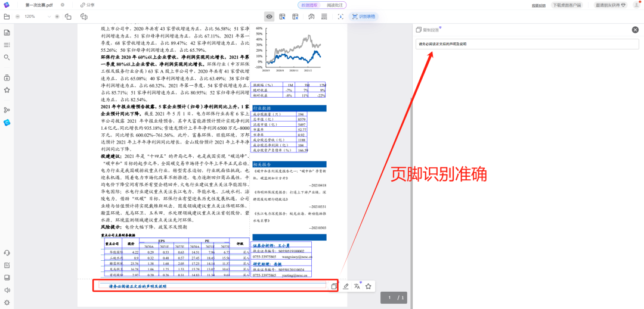Click the floating translate icon
The width and height of the screenshot is (644, 309).
(357, 286)
